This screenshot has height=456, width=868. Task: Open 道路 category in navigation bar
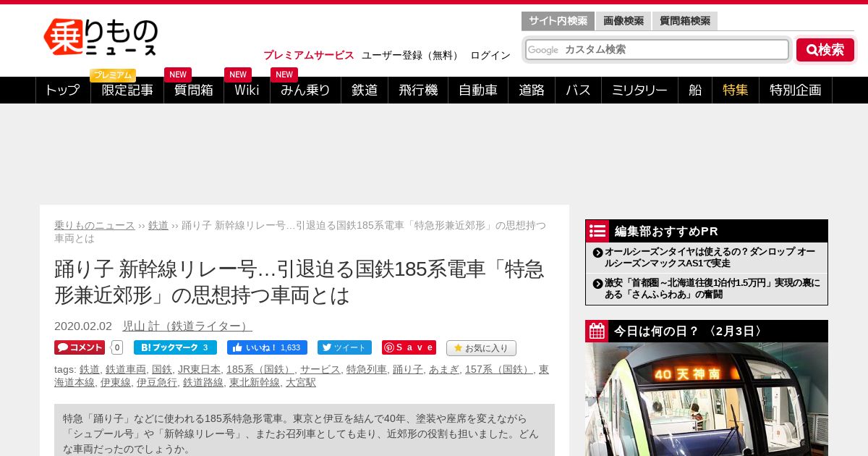[x=532, y=90]
